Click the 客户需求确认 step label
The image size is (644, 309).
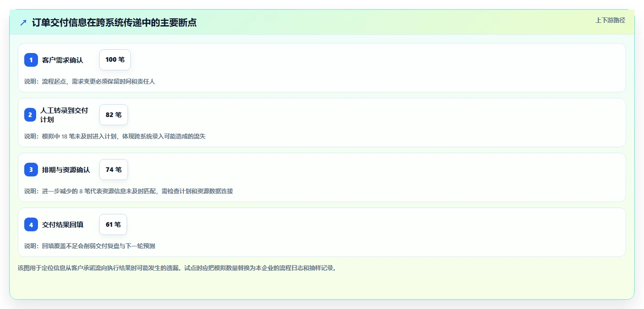pos(63,60)
